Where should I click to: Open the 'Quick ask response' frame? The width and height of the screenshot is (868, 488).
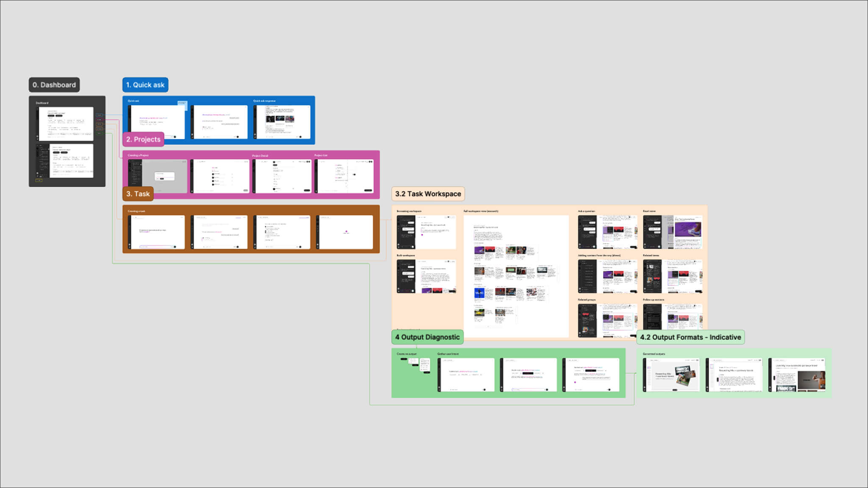click(x=282, y=122)
